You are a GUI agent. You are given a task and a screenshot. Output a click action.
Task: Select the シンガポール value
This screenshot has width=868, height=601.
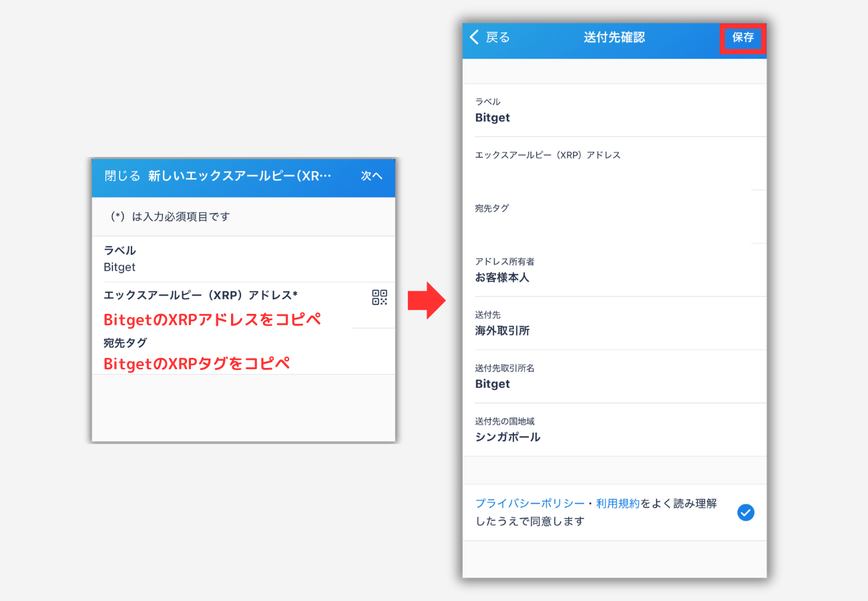(x=507, y=437)
